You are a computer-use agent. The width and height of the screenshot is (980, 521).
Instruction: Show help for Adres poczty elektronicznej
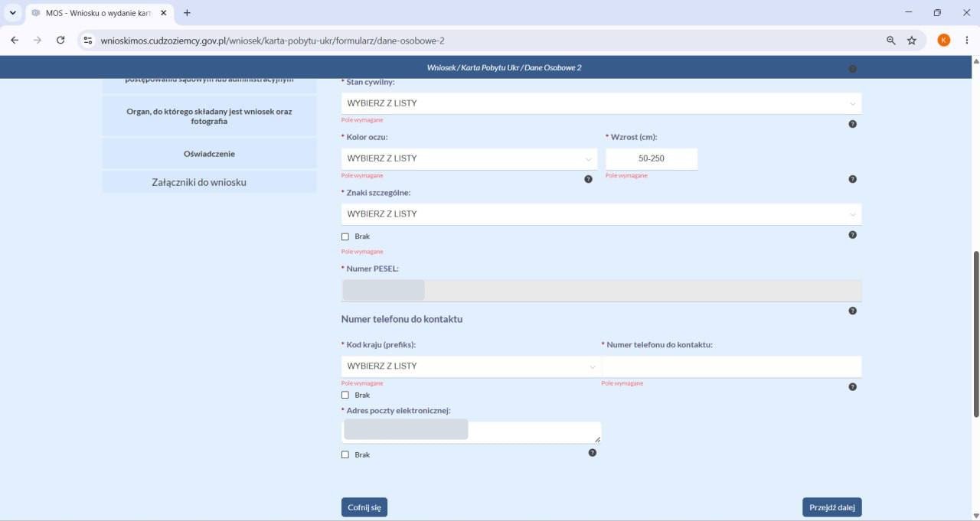tap(592, 453)
